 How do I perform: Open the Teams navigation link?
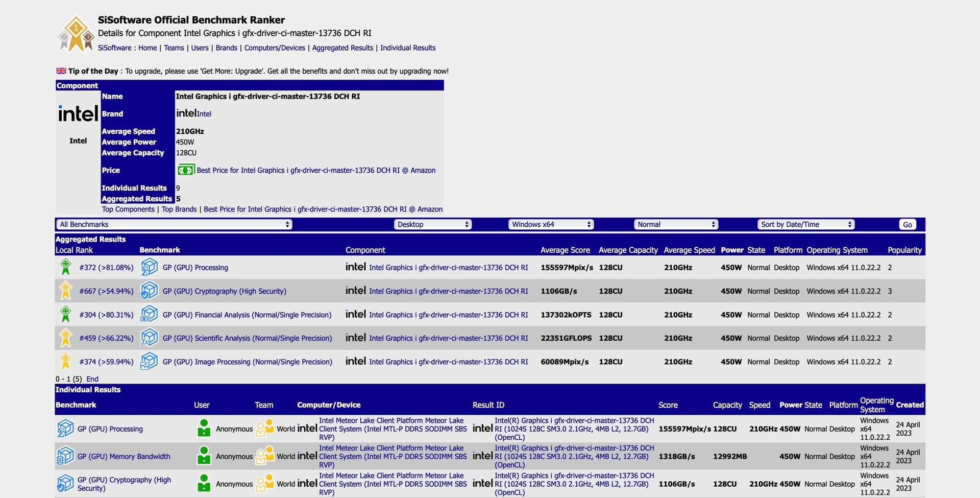coord(174,48)
